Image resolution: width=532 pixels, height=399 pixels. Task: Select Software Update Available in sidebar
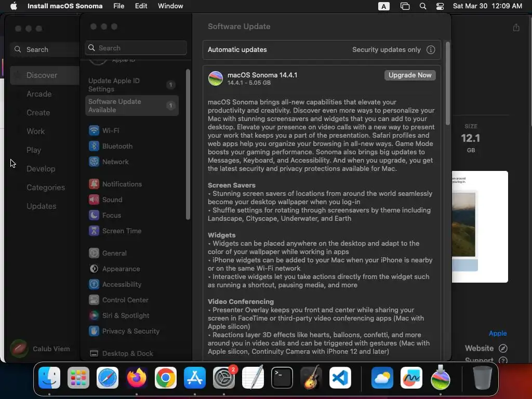point(131,105)
